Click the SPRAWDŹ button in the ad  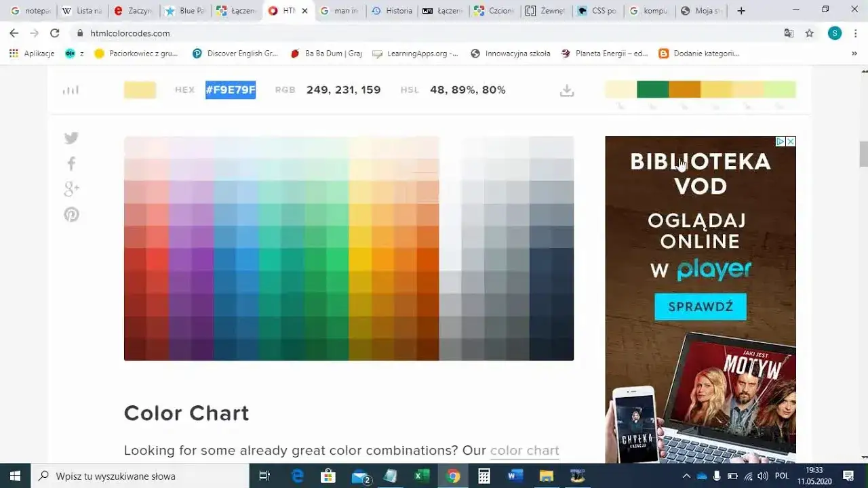click(x=700, y=306)
